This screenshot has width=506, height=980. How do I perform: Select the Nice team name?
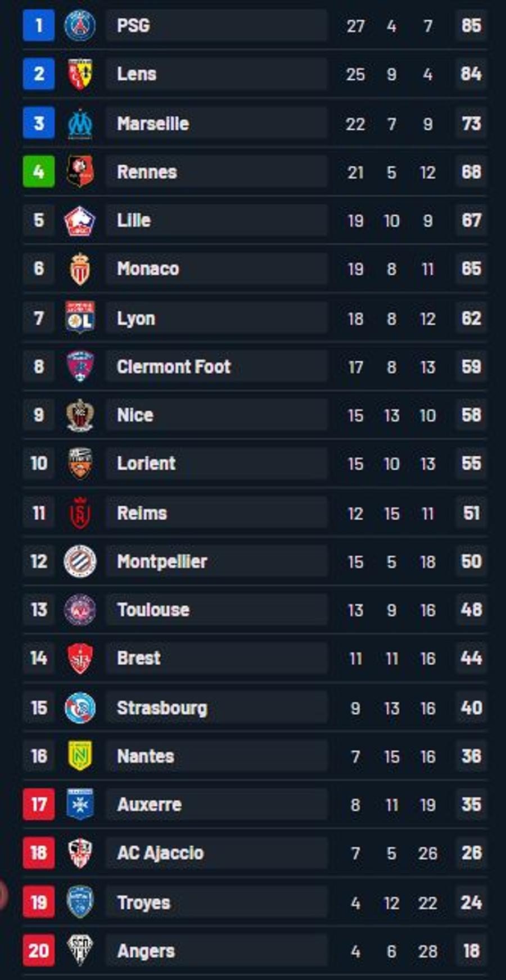[135, 415]
